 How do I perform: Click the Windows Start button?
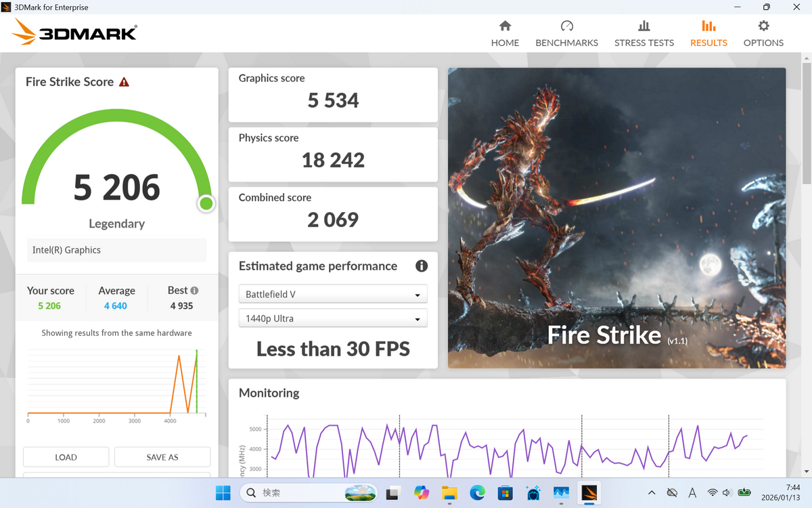[223, 492]
